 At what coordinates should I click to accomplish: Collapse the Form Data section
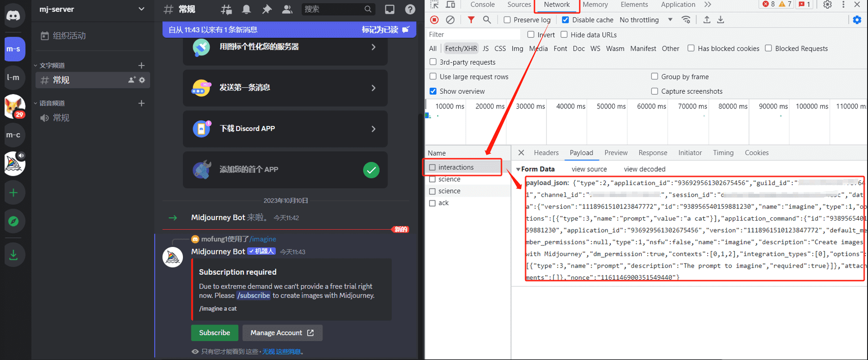[518, 169]
